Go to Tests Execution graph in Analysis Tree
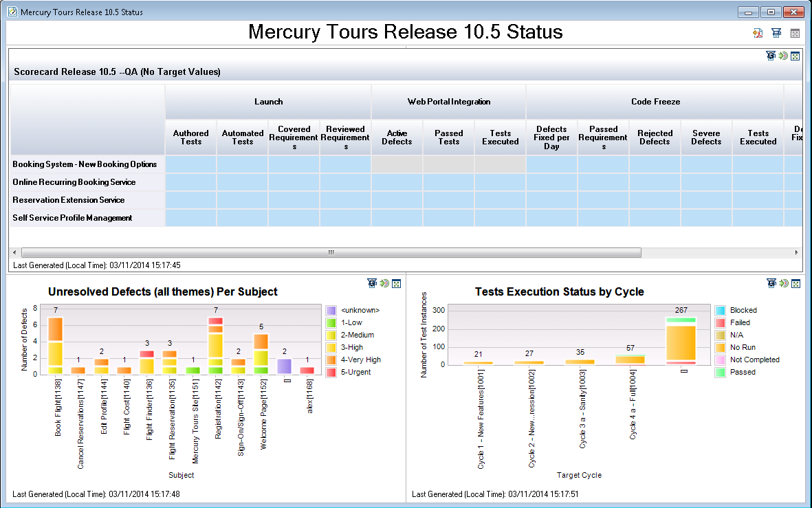The width and height of the screenshot is (812, 508). click(x=784, y=283)
